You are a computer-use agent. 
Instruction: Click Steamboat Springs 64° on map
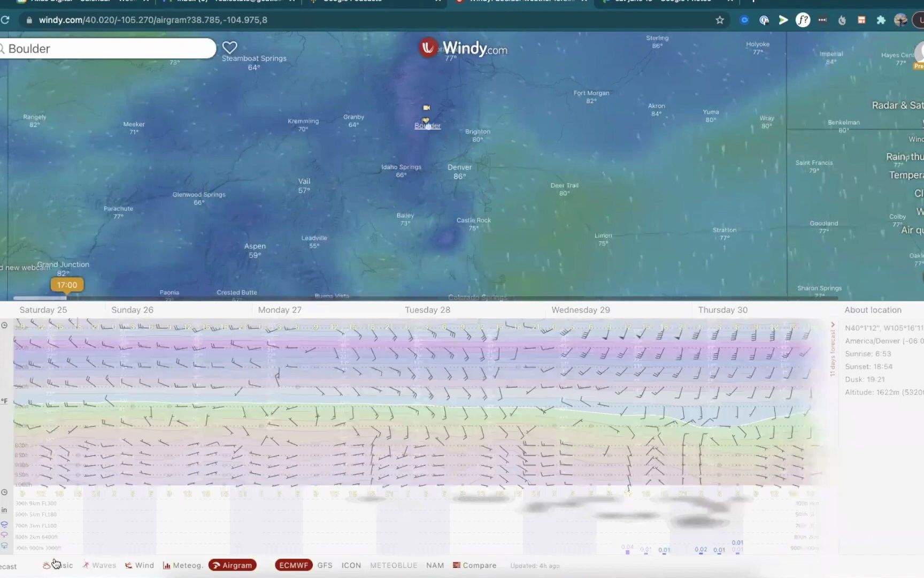(254, 63)
